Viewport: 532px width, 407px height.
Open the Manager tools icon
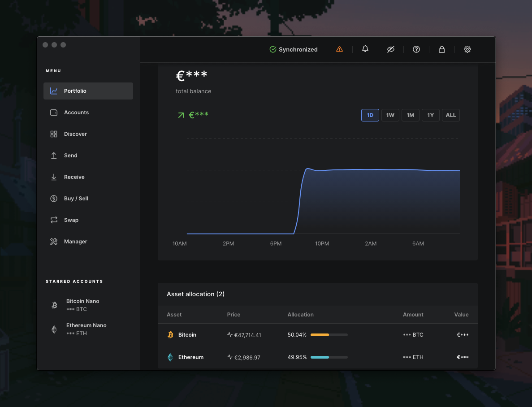point(54,242)
